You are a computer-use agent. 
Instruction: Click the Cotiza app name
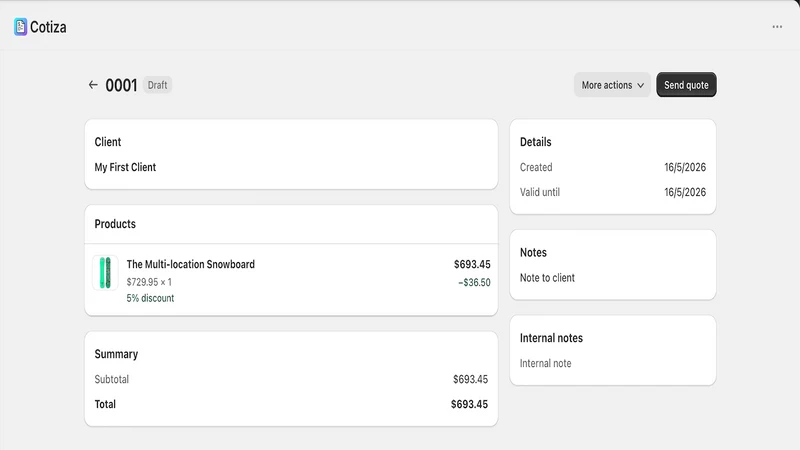coord(48,27)
